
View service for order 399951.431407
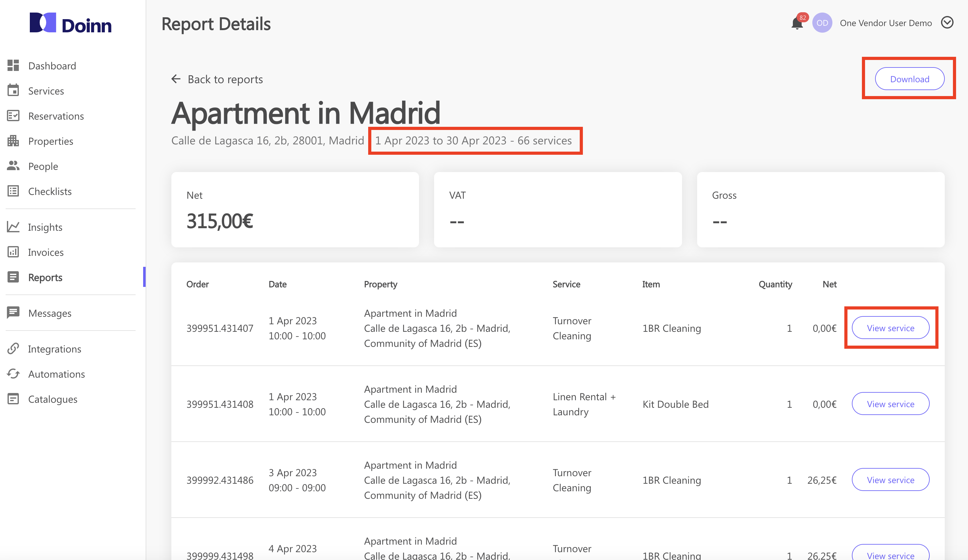890,328
